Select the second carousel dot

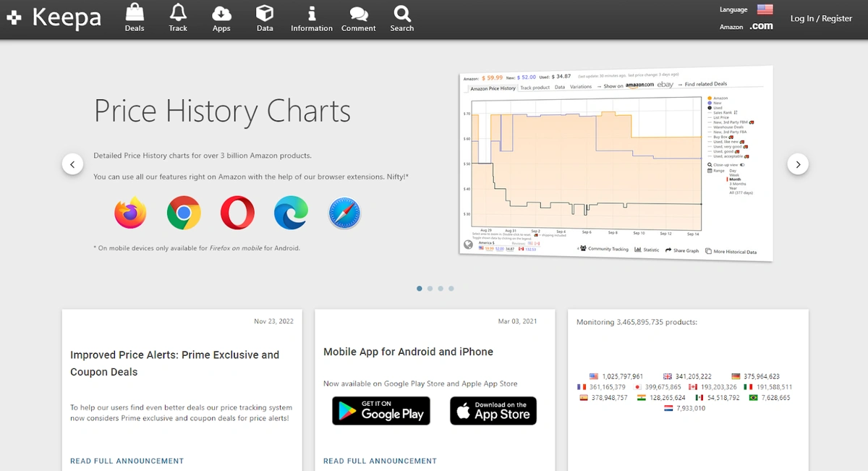tap(430, 288)
